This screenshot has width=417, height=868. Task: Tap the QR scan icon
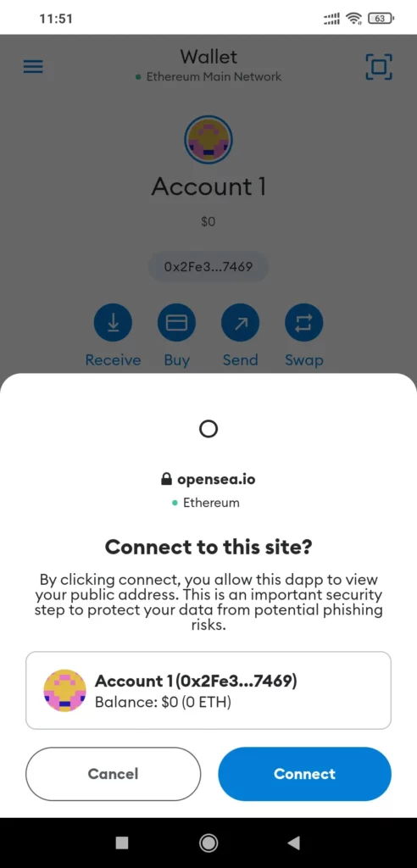379,68
